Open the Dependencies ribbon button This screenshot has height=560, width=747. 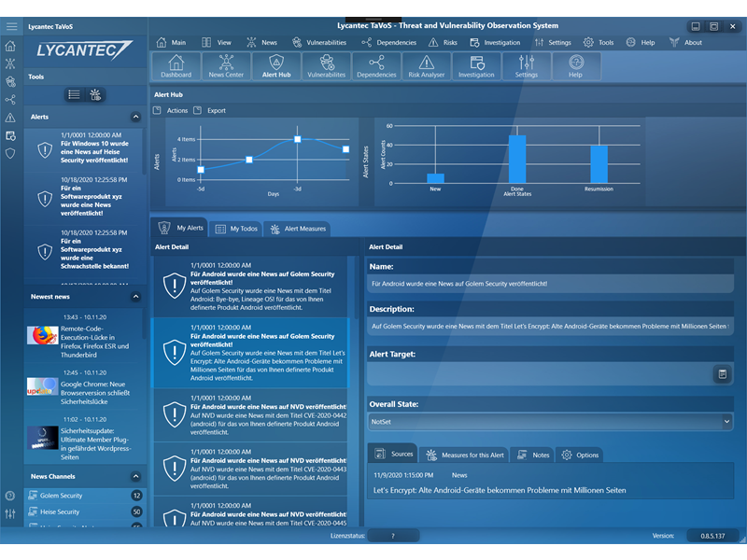(376, 66)
